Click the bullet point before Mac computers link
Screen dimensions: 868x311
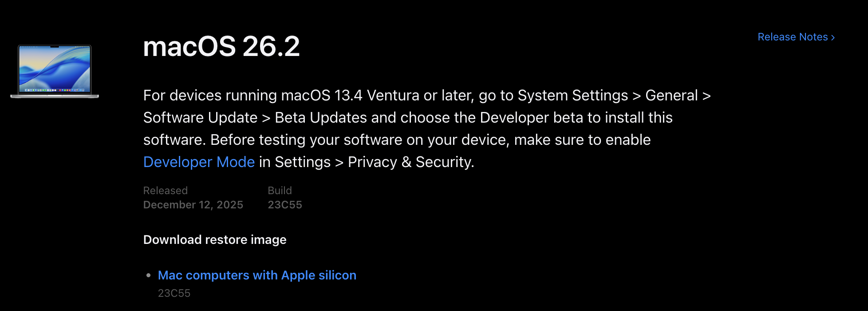coord(149,275)
